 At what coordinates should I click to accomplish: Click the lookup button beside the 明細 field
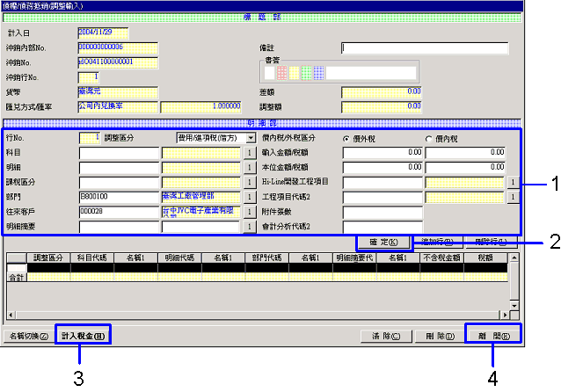pyautogui.click(x=250, y=167)
